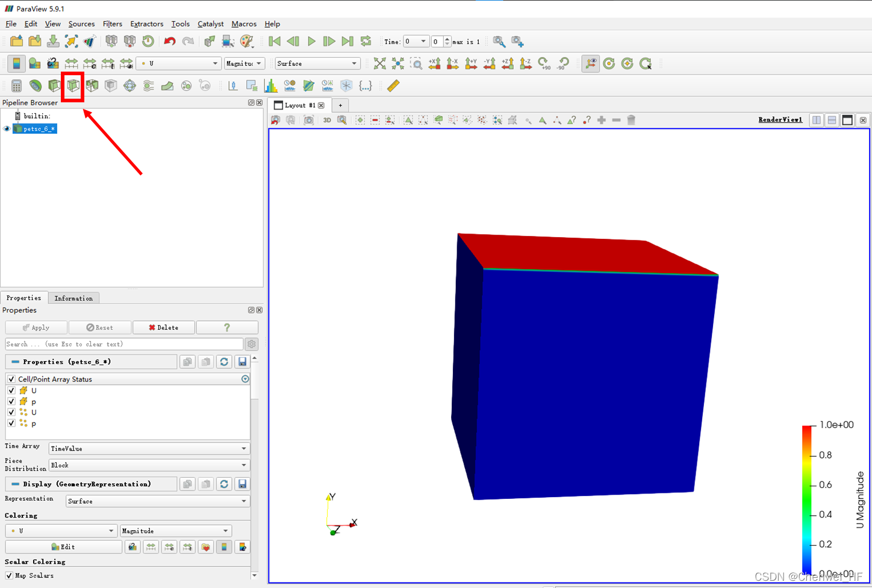Add new layout tab with plus
Viewport: 872px width, 588px height.
(340, 105)
